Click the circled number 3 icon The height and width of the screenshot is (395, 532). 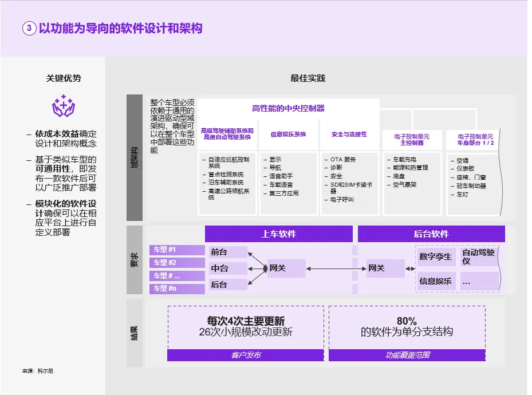[x=29, y=29]
